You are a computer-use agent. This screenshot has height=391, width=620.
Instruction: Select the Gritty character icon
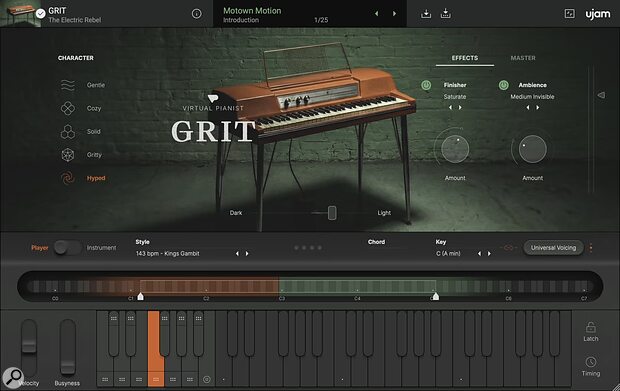(x=68, y=155)
